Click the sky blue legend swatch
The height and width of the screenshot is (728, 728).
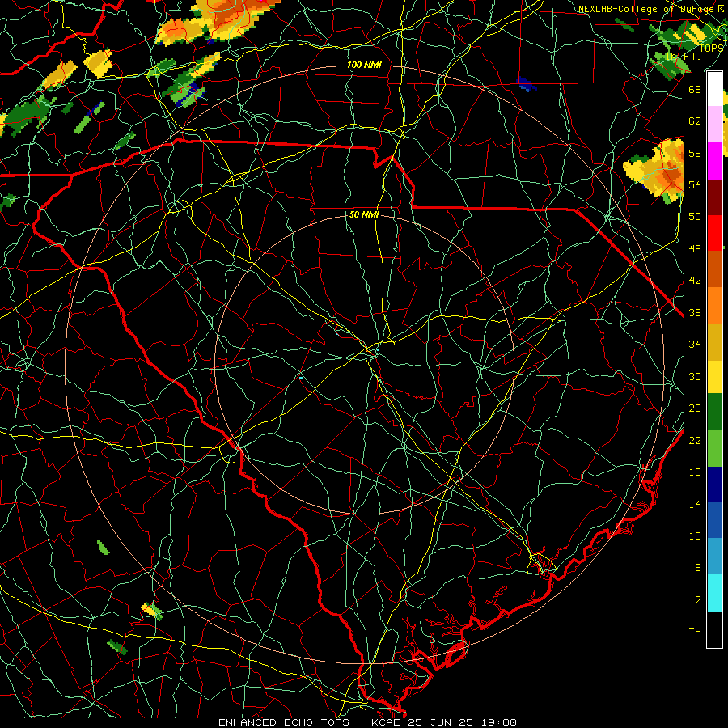(714, 557)
